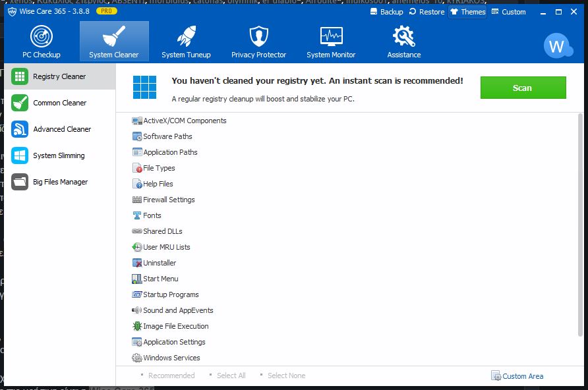Open Backup in the title bar
This screenshot has height=390, width=588.
pos(387,12)
